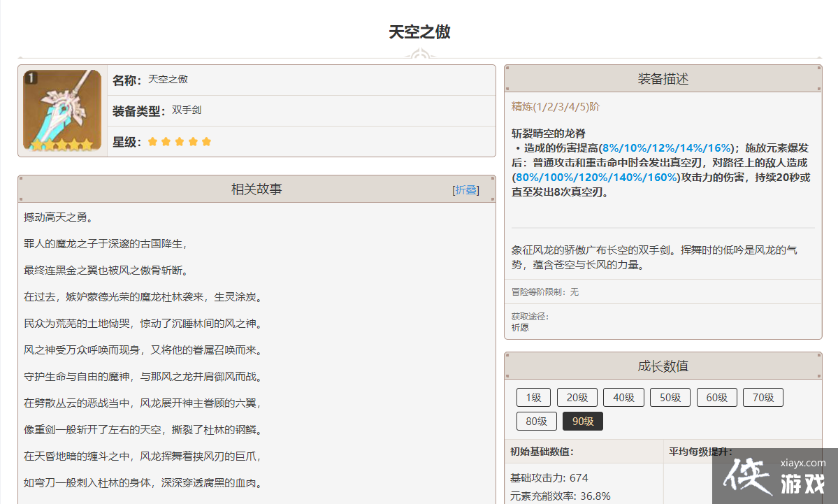
Task: Click the 装备描述 panel header
Action: (663, 79)
